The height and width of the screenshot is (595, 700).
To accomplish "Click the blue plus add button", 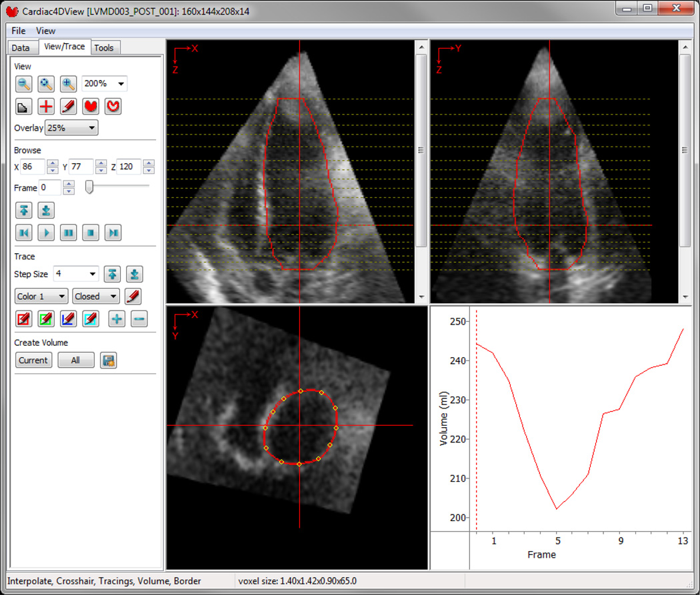I will 117,319.
